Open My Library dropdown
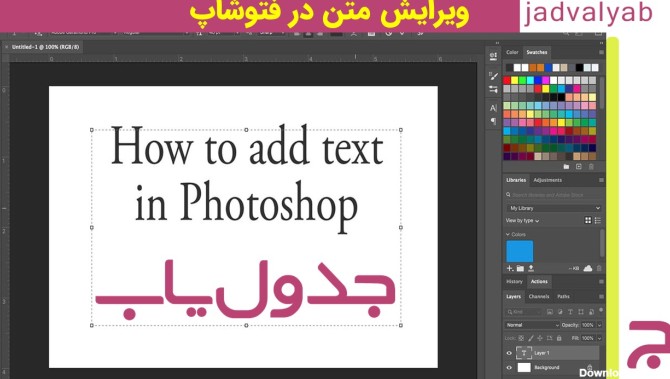This screenshot has width=670, height=379. [554, 208]
